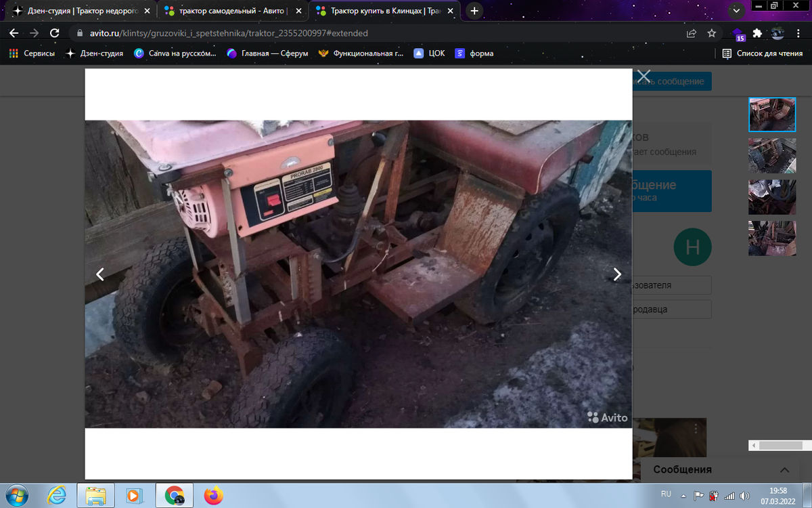Screen dimensions: 812x508
Task: Open Windows Explorer from taskbar
Action: coord(97,495)
